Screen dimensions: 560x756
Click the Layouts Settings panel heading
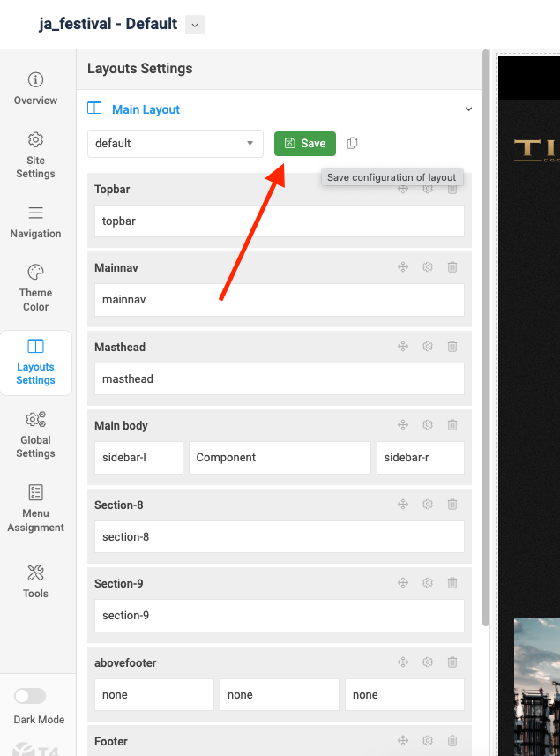click(139, 69)
